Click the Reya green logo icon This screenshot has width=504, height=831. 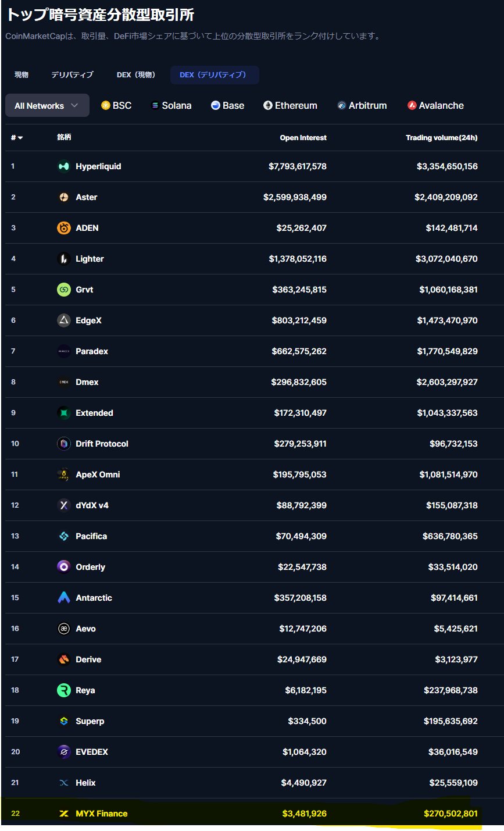[64, 690]
